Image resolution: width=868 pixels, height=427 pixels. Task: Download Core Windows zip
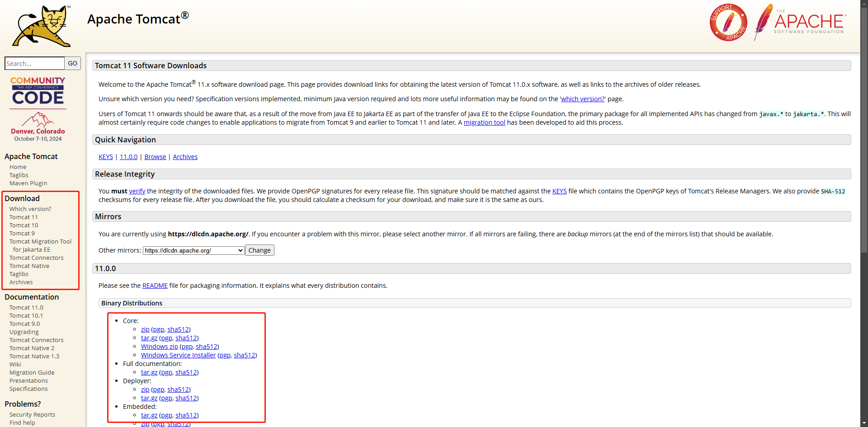pos(160,347)
